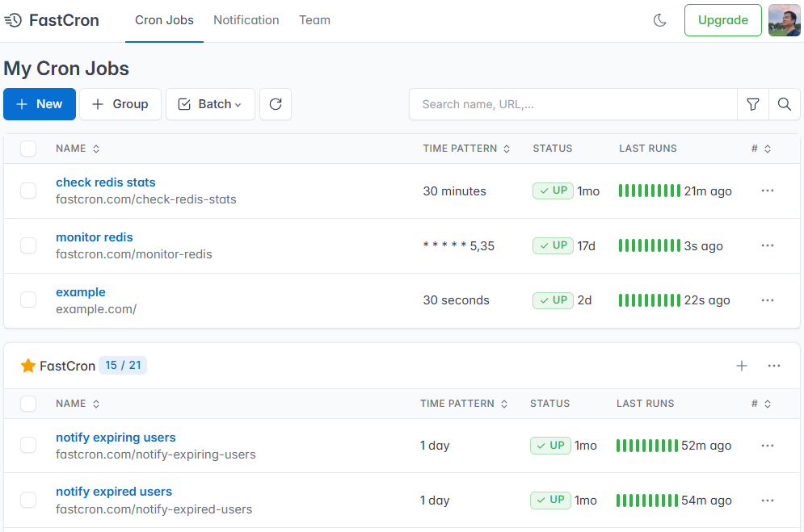The image size is (804, 532).
Task: Open more options for monitor redis
Action: pyautogui.click(x=767, y=245)
